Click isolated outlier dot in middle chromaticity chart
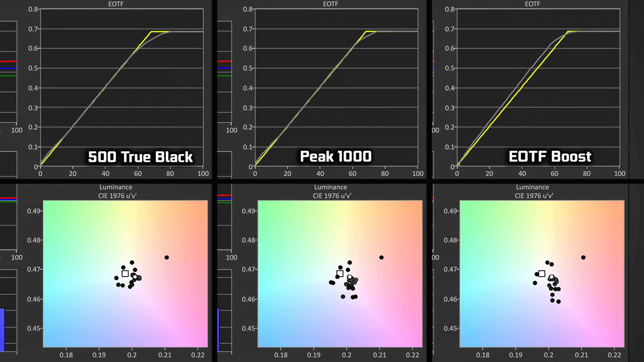 [381, 258]
